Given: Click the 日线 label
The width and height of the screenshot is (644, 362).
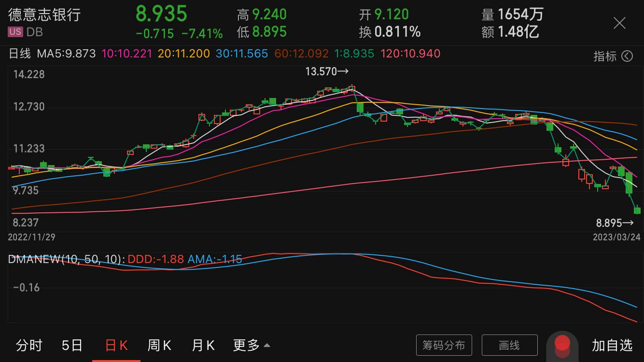Looking at the screenshot, I should 20,54.
